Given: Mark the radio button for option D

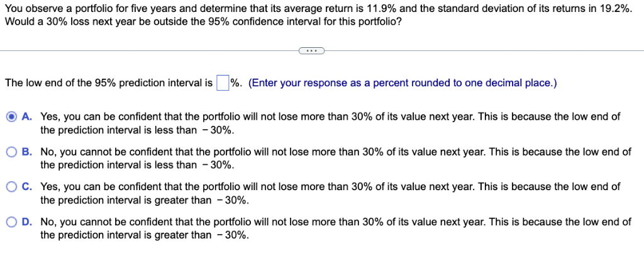Looking at the screenshot, I should 13,222.
